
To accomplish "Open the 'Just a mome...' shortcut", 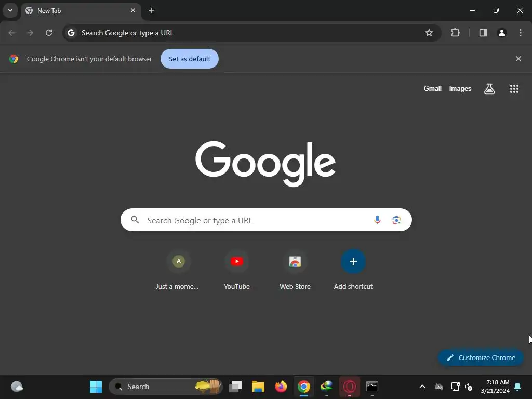I will tap(179, 270).
